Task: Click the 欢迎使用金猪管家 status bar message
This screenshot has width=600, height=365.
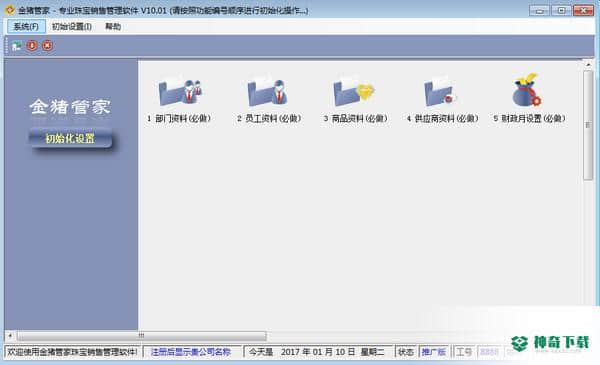Action: coord(72,352)
